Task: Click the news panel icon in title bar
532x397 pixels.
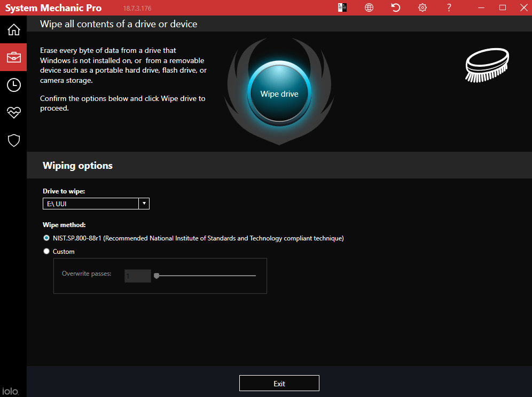Action: tap(342, 7)
